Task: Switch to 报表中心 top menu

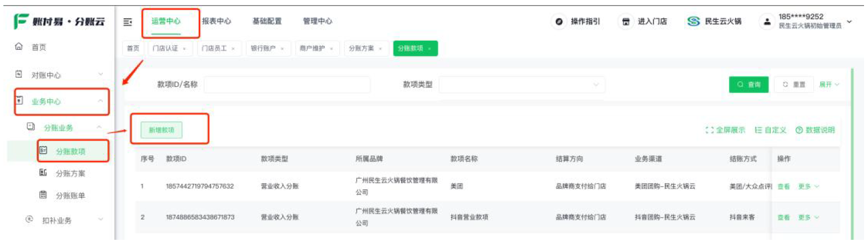Action: click(216, 22)
